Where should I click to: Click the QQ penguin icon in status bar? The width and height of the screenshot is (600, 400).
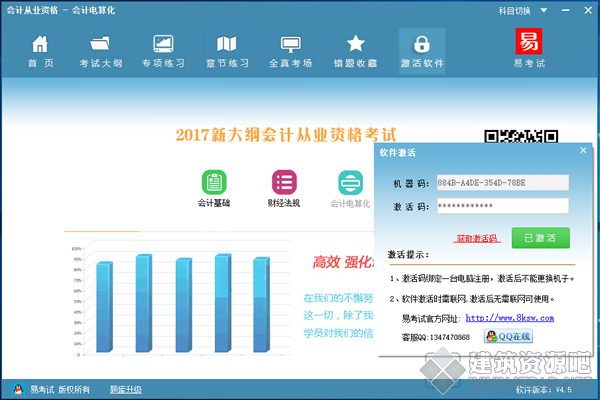point(18,389)
